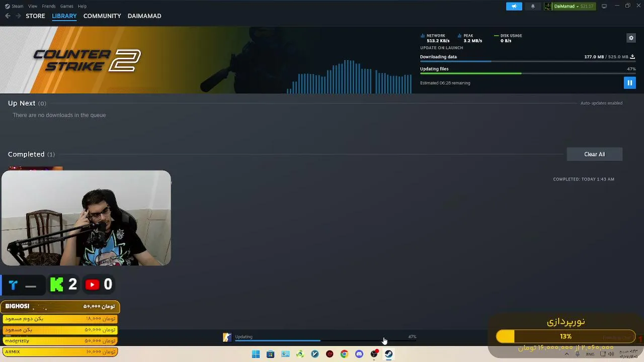Open the Friends menu
The width and height of the screenshot is (644, 362).
49,6
